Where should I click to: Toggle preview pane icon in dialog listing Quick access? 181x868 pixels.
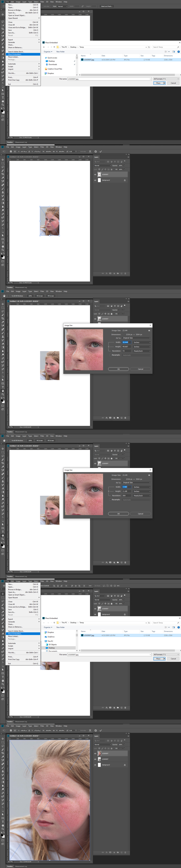(x=174, y=52)
